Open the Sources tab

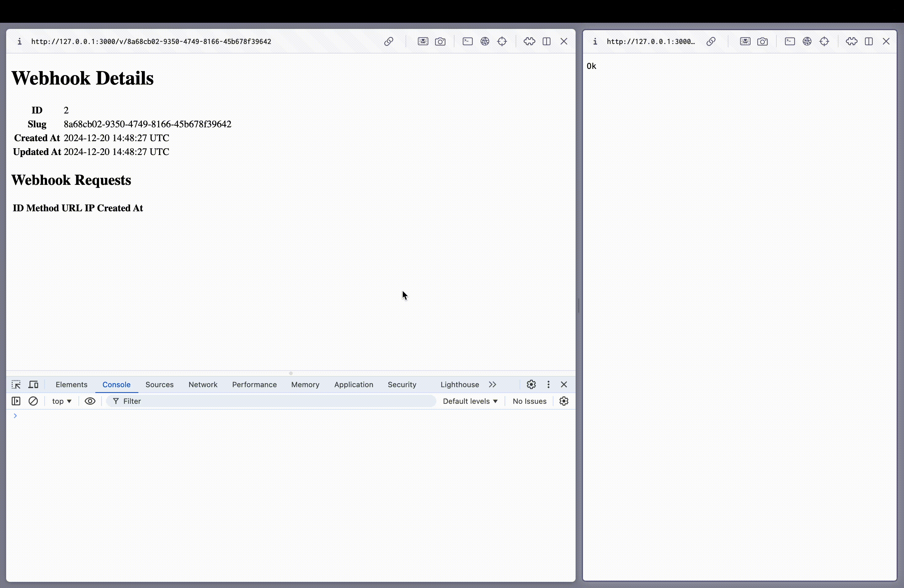pyautogui.click(x=160, y=384)
